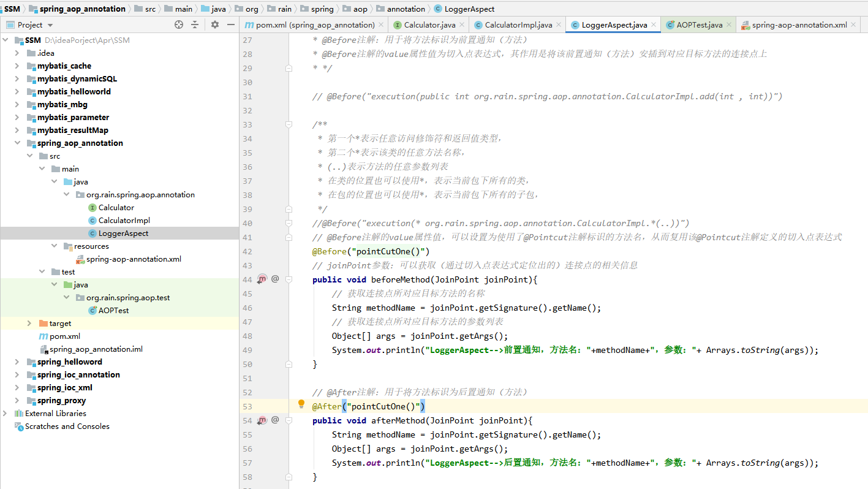Image resolution: width=868 pixels, height=489 pixels.
Task: Click the @ gutter marker on line 54
Action: click(x=275, y=420)
